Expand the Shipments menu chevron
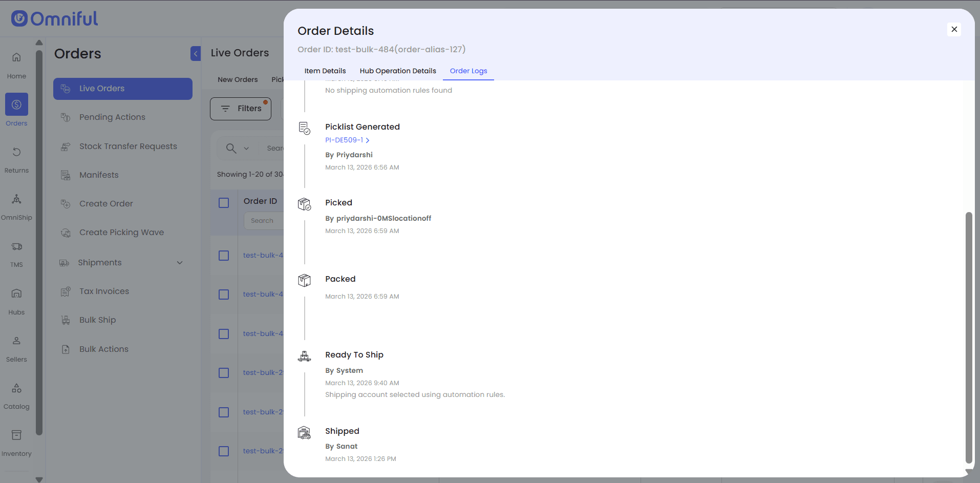 point(180,263)
